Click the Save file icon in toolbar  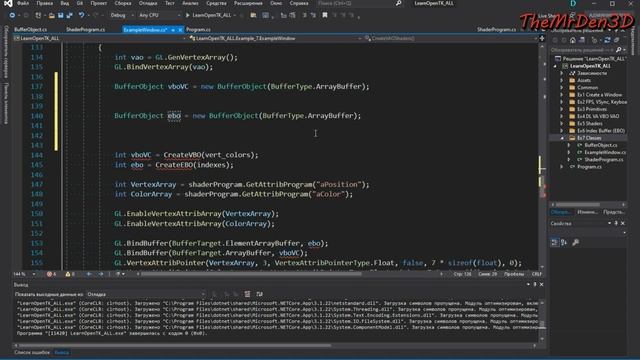[60, 16]
